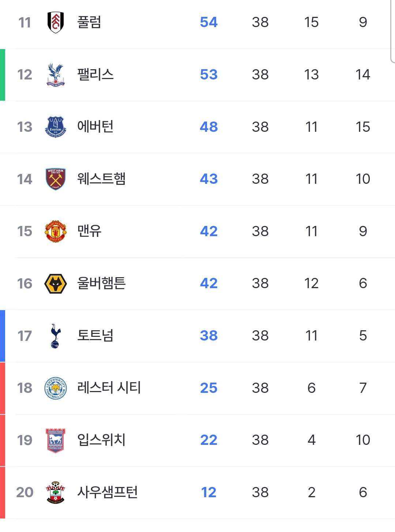Select team name 사우샘프턴
Viewport: 395px width, 532px height.
(108, 492)
